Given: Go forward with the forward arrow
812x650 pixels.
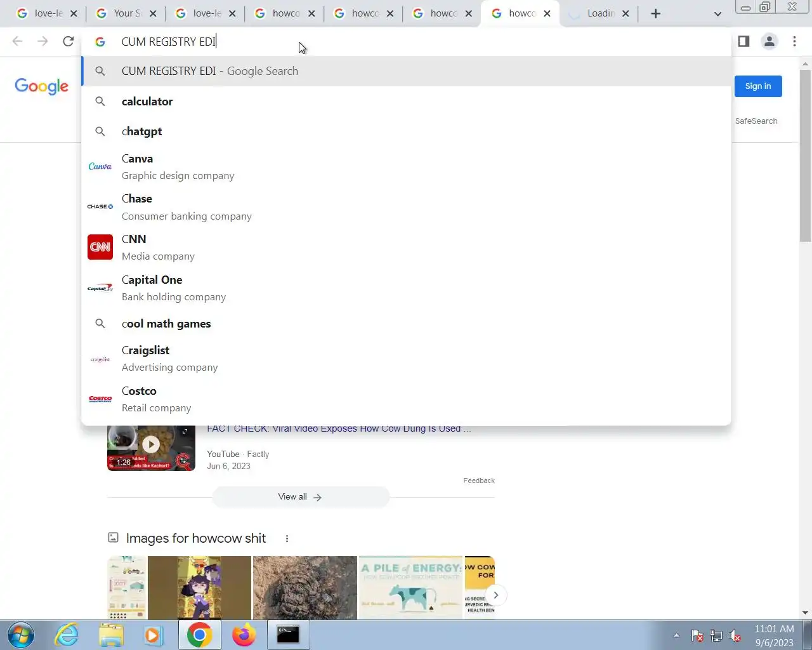Looking at the screenshot, I should point(43,41).
